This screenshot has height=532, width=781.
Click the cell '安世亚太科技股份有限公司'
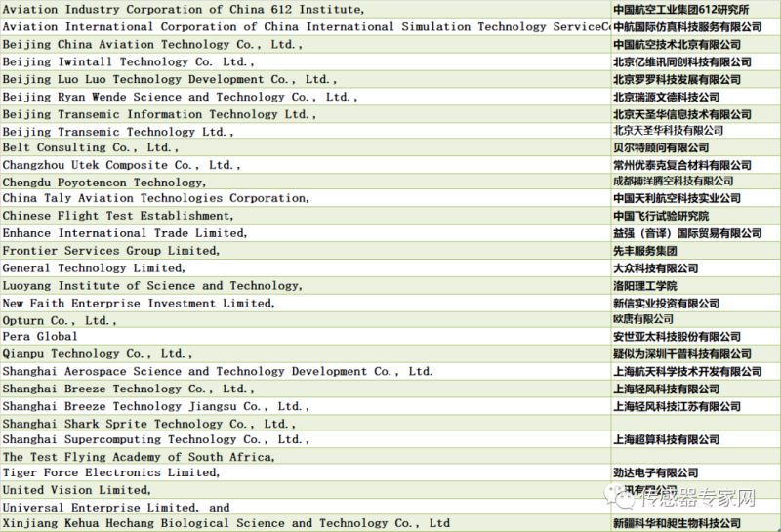pyautogui.click(x=694, y=336)
